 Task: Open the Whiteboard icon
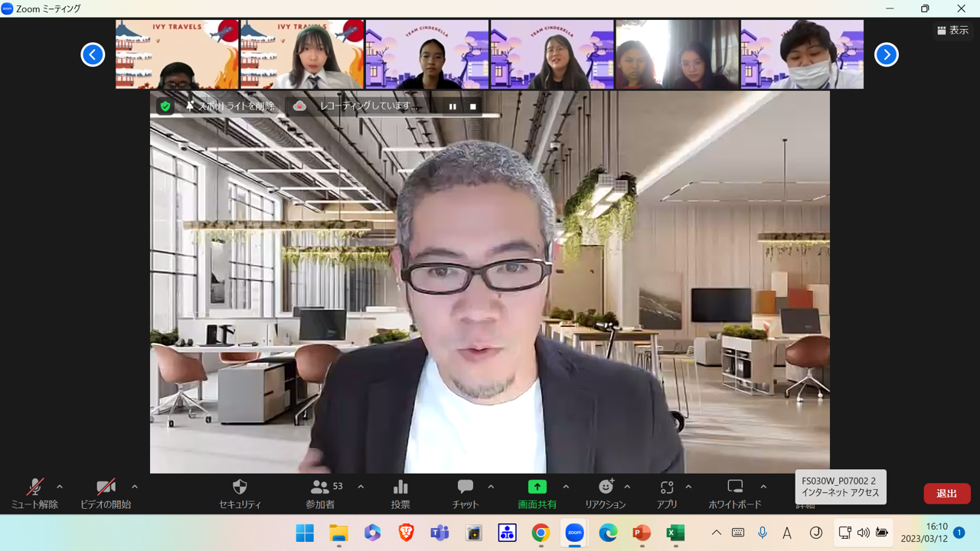[735, 487]
